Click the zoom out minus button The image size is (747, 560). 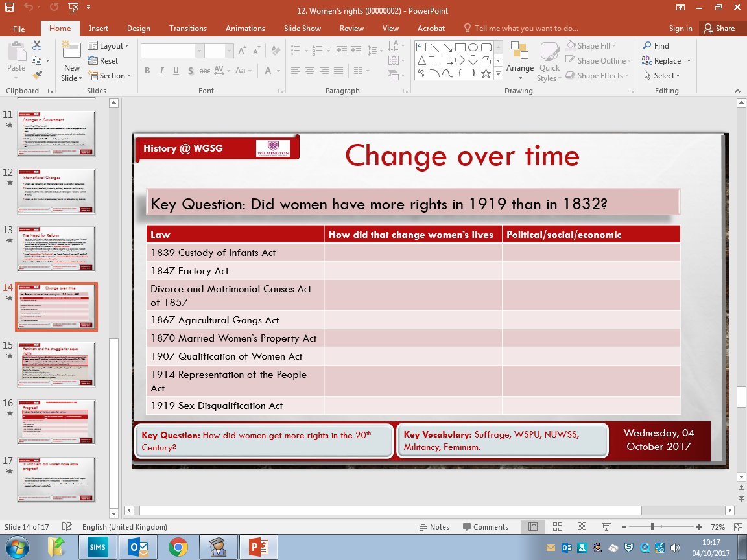624,527
